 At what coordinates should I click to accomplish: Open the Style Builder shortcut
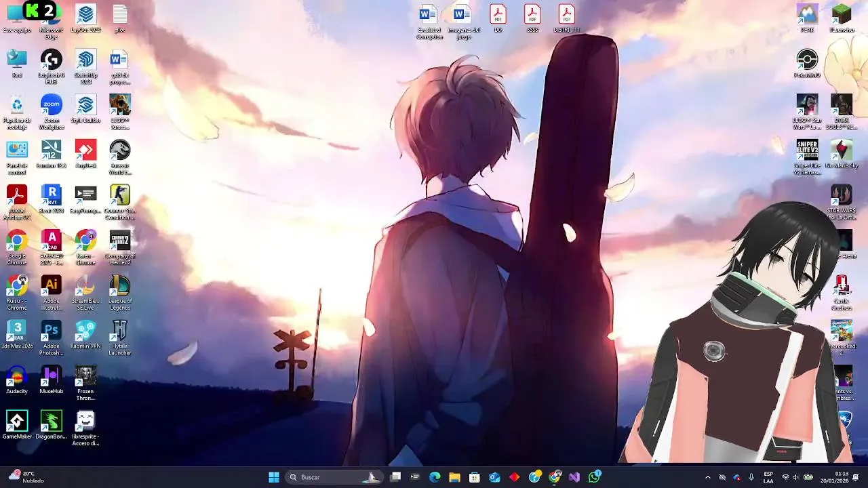click(85, 109)
